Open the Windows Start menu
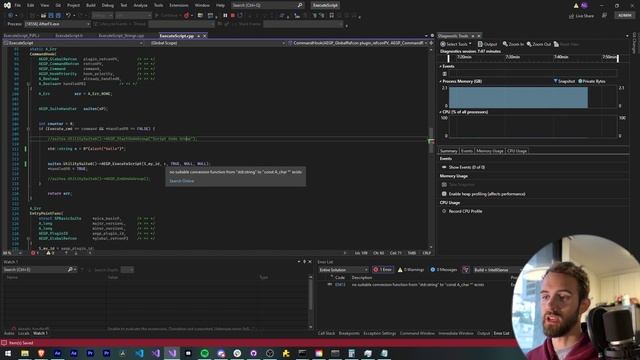This screenshot has height=360, width=640. [8, 353]
